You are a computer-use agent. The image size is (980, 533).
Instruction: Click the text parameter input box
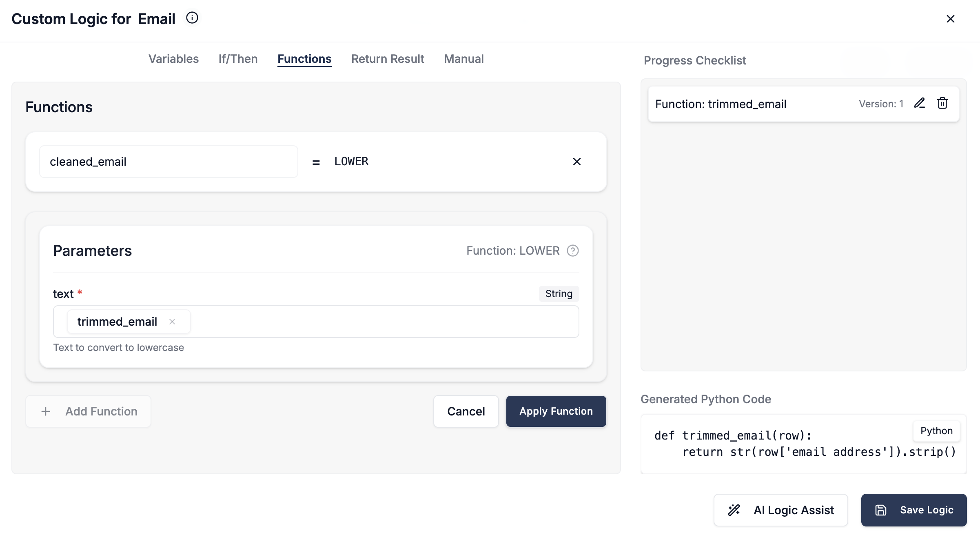(x=316, y=322)
